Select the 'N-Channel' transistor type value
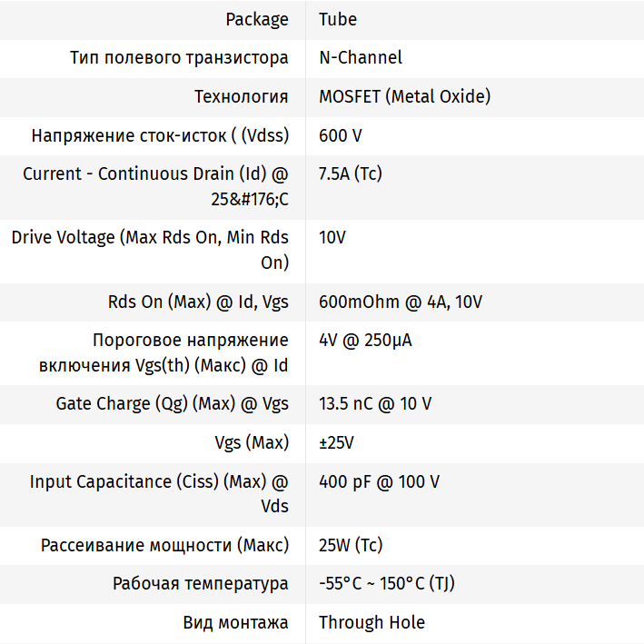644x644 pixels. 361,57
